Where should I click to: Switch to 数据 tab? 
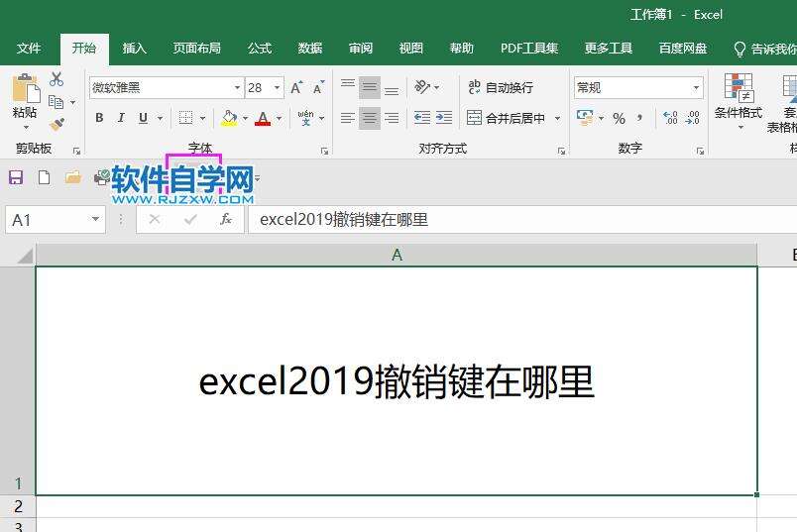tap(310, 49)
